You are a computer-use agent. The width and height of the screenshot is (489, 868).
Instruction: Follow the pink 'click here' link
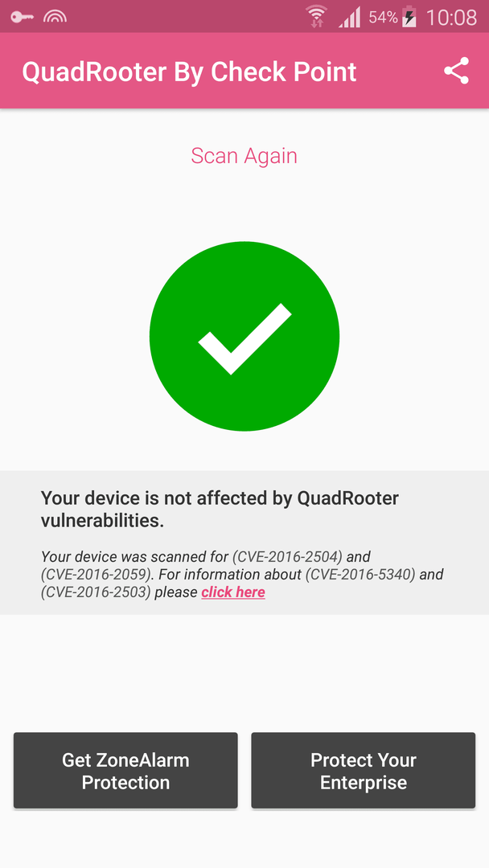tap(233, 592)
